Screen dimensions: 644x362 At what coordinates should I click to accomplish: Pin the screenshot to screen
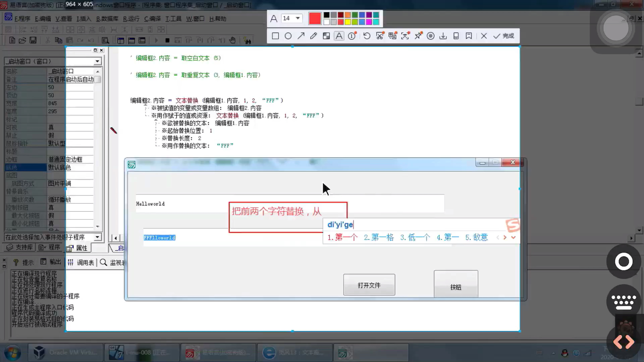[x=418, y=36]
